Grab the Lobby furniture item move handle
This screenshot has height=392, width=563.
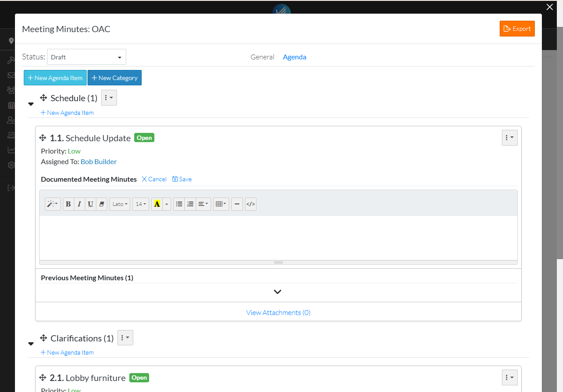(43, 378)
